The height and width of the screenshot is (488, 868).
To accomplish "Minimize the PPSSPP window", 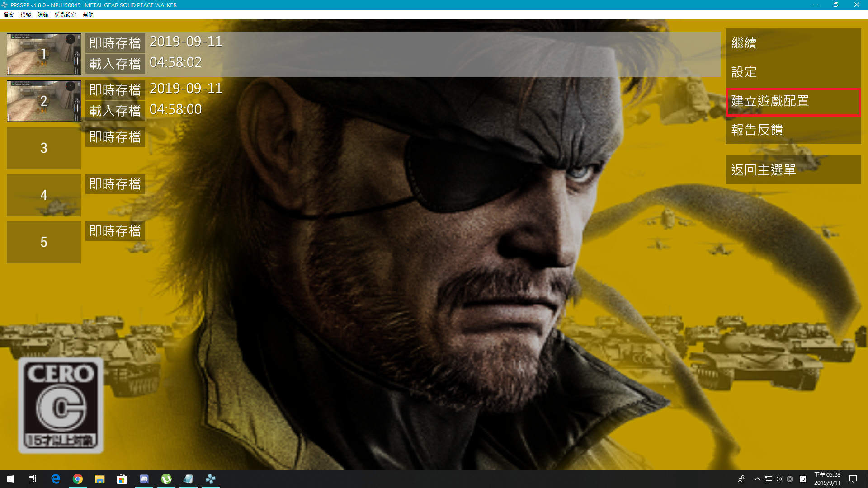I will (x=816, y=5).
